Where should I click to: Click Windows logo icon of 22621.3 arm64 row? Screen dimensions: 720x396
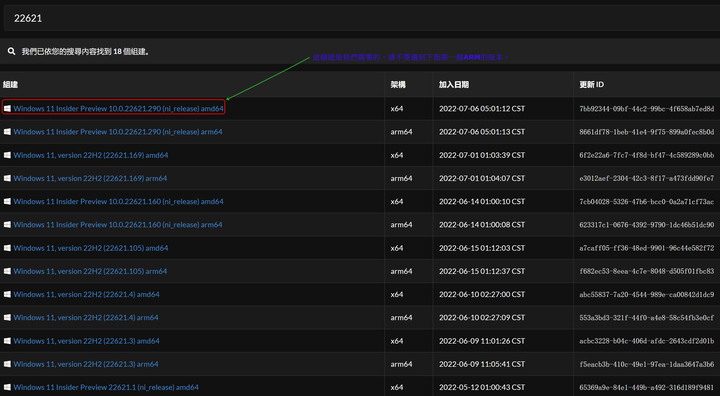click(x=7, y=364)
